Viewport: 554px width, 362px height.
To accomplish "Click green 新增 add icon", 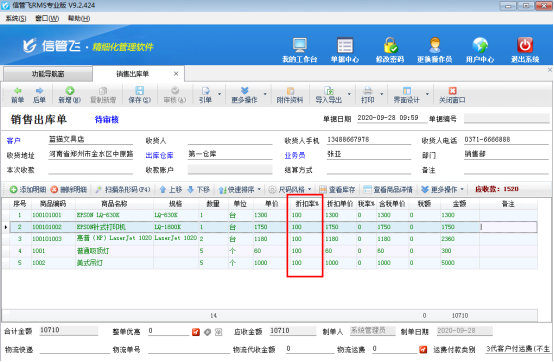I will pos(70,91).
